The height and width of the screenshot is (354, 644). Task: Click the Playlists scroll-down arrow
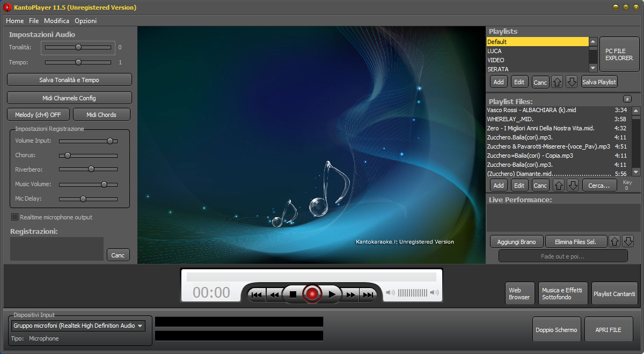tap(593, 68)
